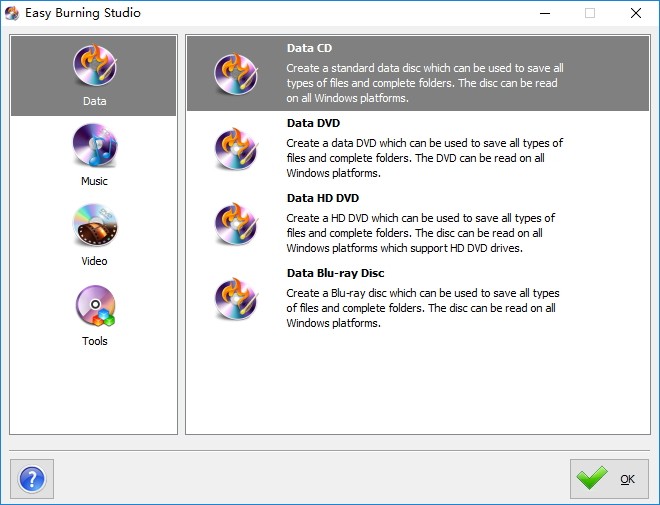The width and height of the screenshot is (660, 505).
Task: Open help with the question mark button
Action: pyautogui.click(x=32, y=479)
